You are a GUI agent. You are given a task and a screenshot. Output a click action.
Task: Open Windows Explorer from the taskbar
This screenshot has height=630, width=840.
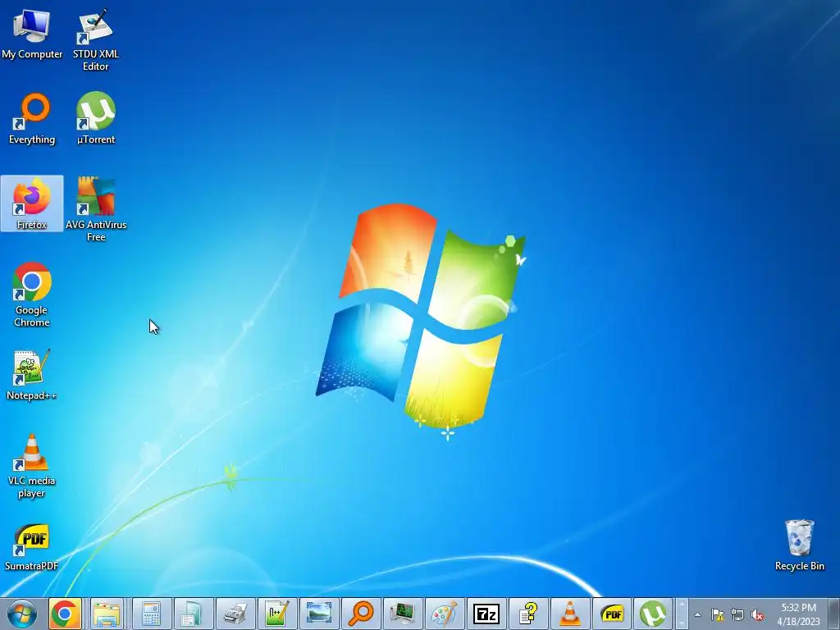tap(107, 614)
